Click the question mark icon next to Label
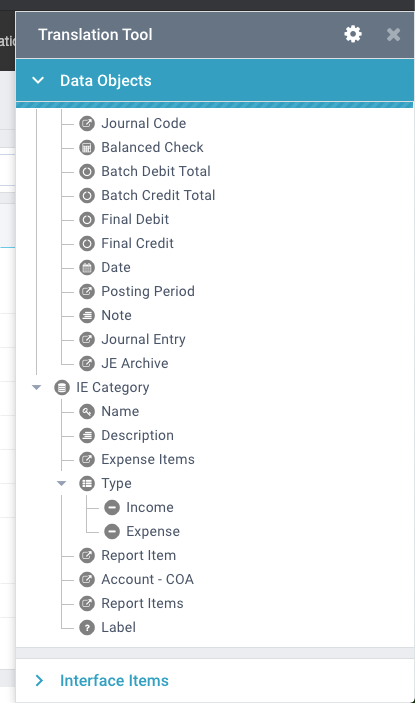415x703 pixels. point(87,627)
